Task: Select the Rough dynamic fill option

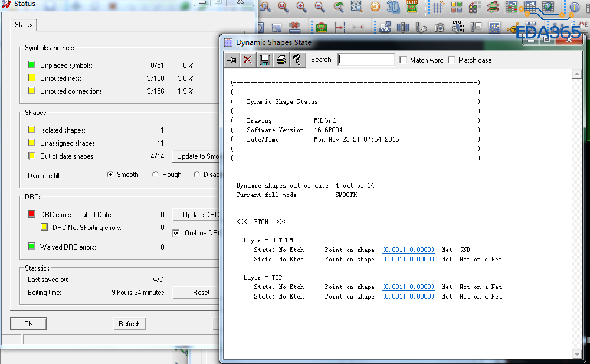Action: [156, 175]
